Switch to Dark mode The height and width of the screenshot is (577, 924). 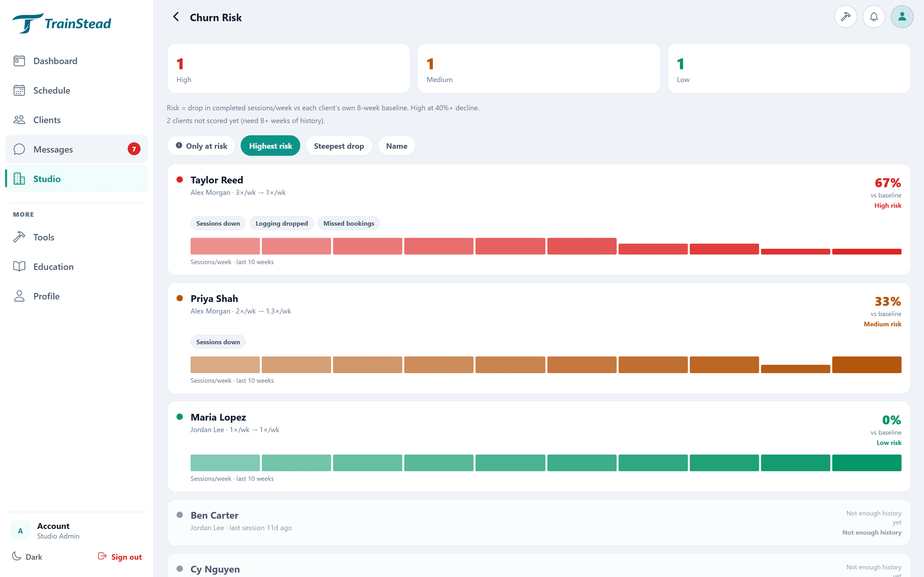(x=27, y=556)
